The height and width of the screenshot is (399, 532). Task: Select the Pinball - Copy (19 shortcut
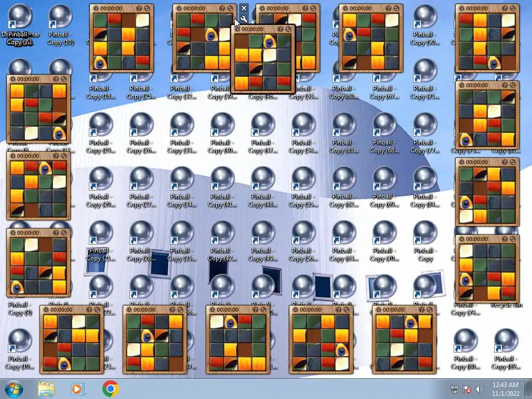(101, 133)
